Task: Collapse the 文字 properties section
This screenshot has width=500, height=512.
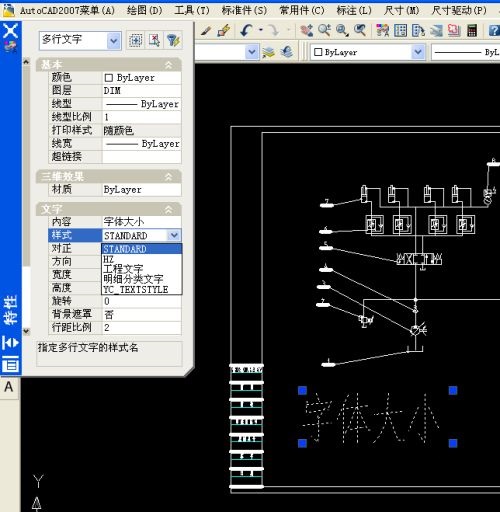Action: [x=169, y=209]
